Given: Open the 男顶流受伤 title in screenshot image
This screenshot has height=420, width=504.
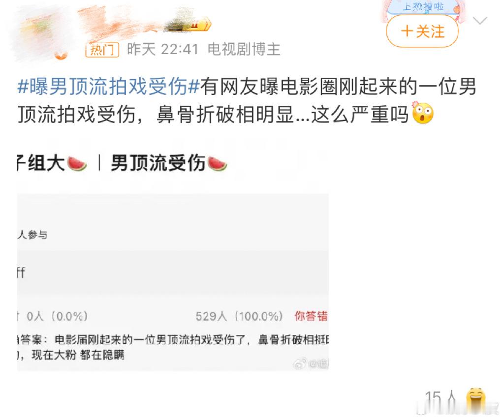Looking at the screenshot, I should (x=158, y=163).
